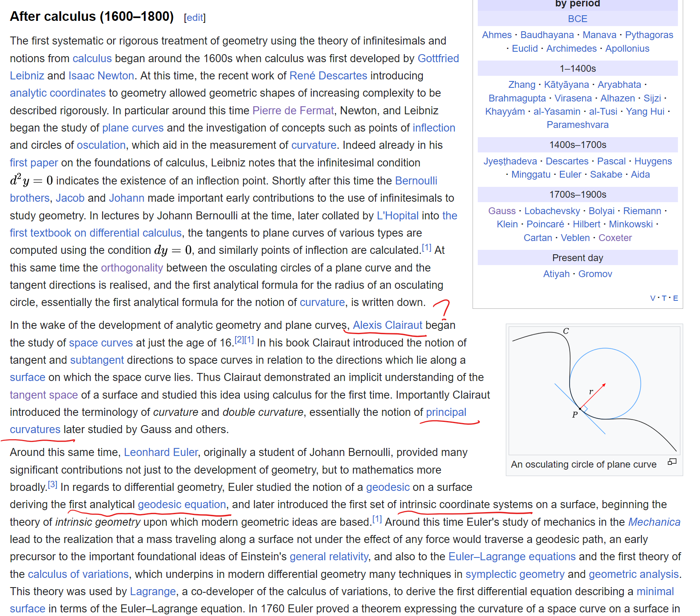Select Pythagoras in the sidebar

click(x=649, y=35)
